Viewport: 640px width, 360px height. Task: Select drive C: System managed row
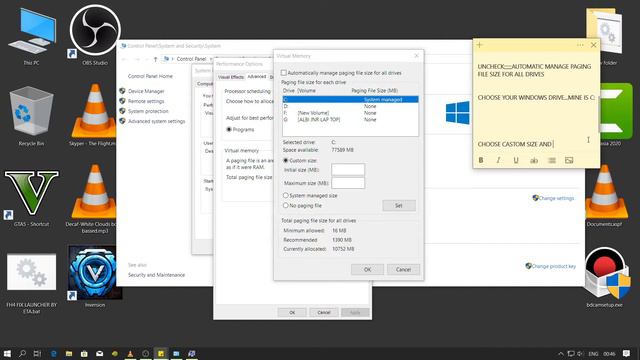[350, 100]
